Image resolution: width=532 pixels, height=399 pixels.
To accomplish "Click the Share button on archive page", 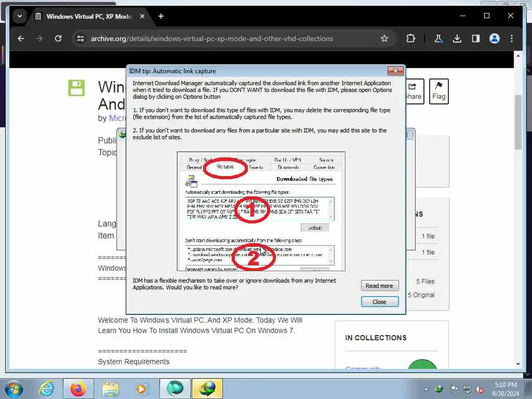I will point(414,91).
